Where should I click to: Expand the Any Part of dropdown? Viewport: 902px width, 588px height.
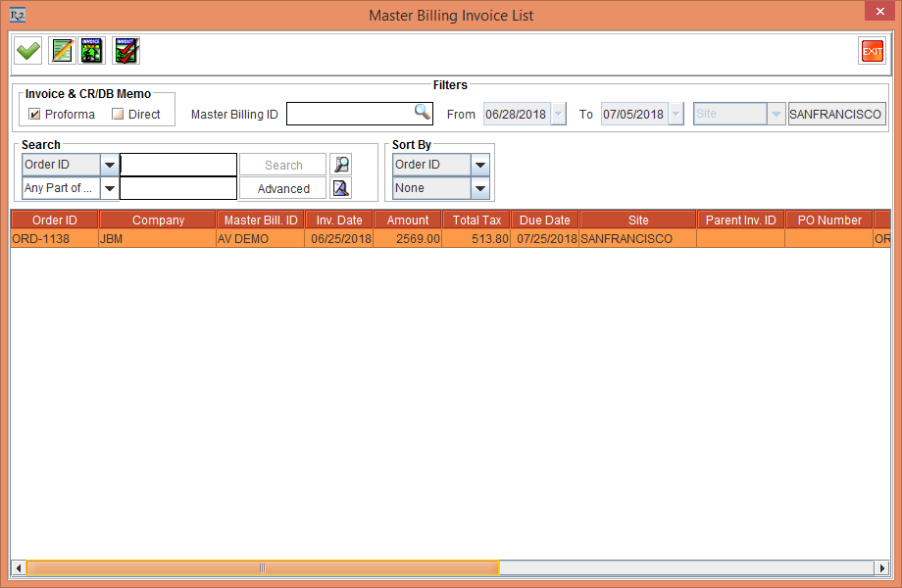pos(109,188)
